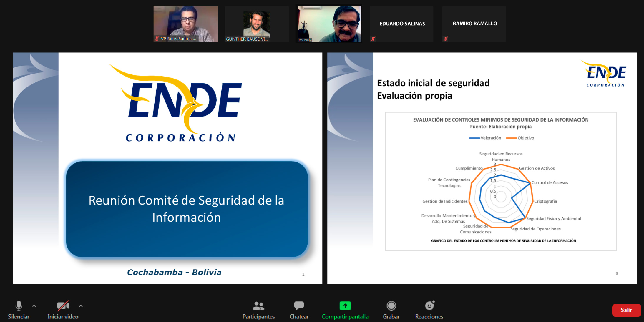Click 'Seguridad Fisica y Ambiental' label
This screenshot has height=322, width=644.
tap(554, 218)
